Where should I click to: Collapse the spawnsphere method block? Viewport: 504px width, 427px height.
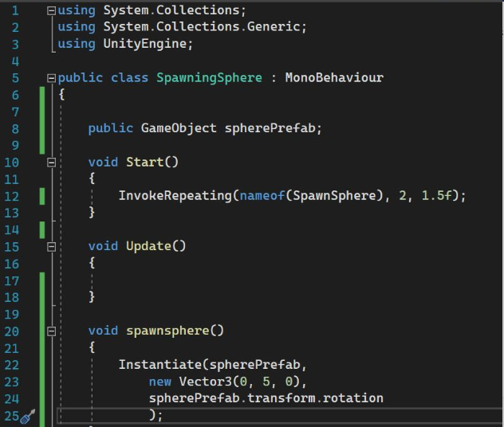pyautogui.click(x=51, y=331)
